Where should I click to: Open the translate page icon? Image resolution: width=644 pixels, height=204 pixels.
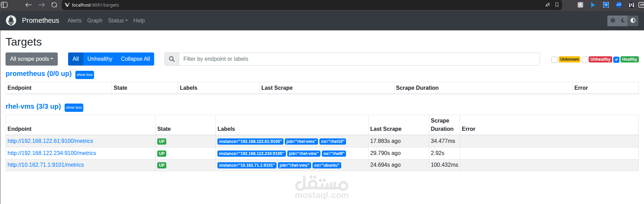548,5
